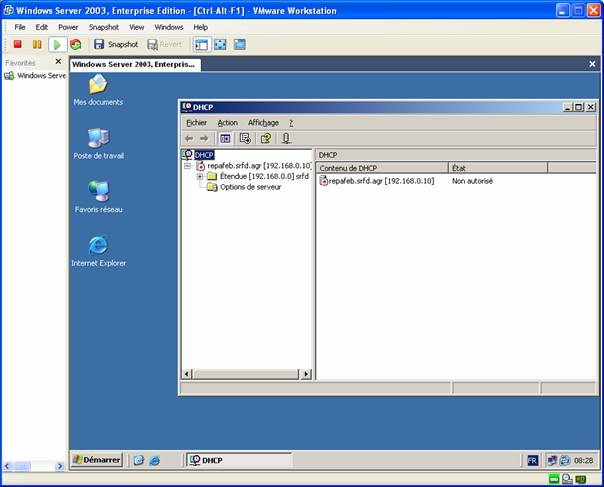Click the État column header
Screen dimensions: 604x487
pyautogui.click(x=498, y=168)
